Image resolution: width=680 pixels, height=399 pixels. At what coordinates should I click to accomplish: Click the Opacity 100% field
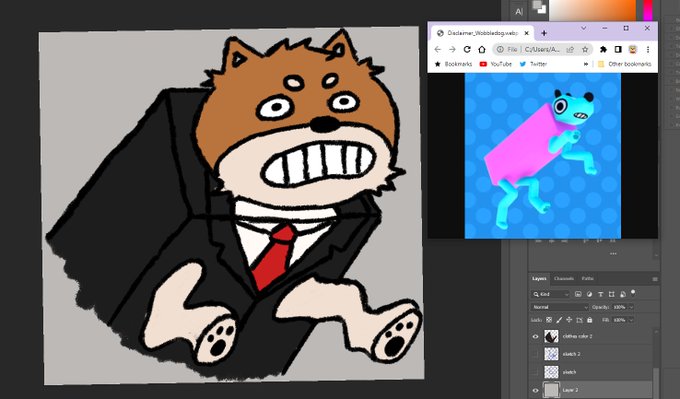[x=619, y=307]
